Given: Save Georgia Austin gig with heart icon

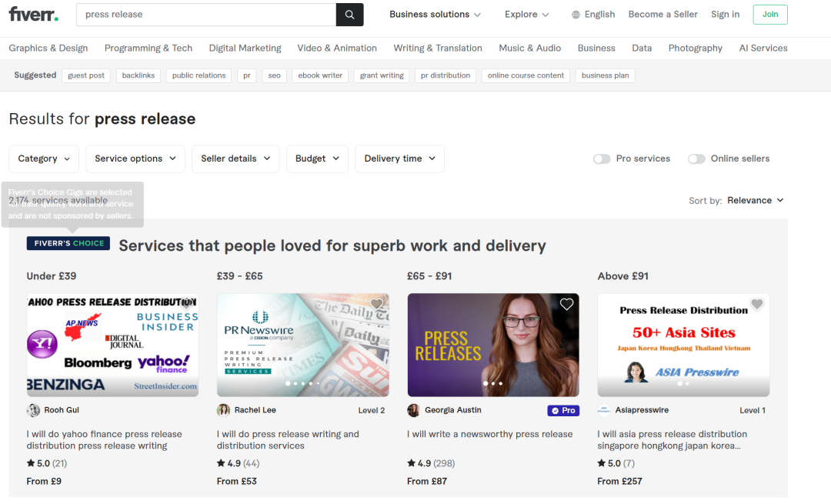Looking at the screenshot, I should click(566, 304).
